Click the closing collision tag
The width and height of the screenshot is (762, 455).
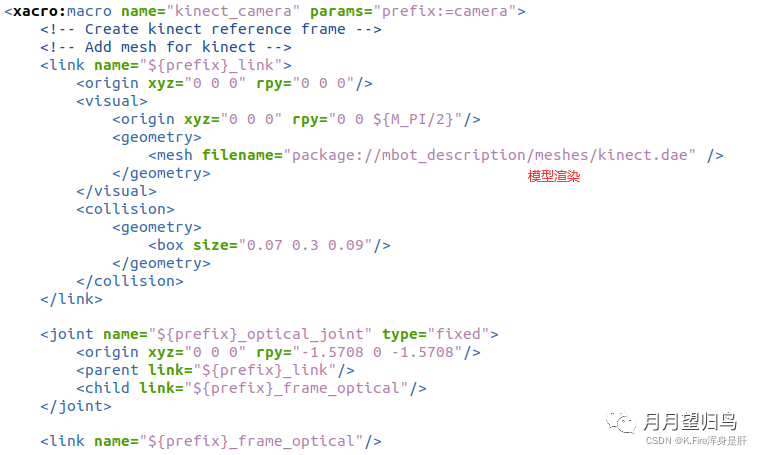[x=130, y=281]
